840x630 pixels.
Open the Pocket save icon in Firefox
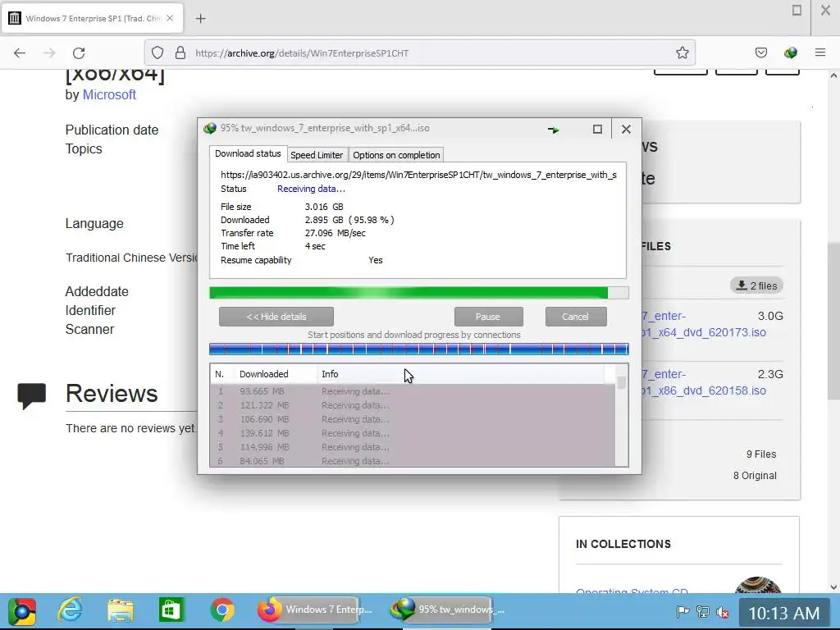click(760, 52)
